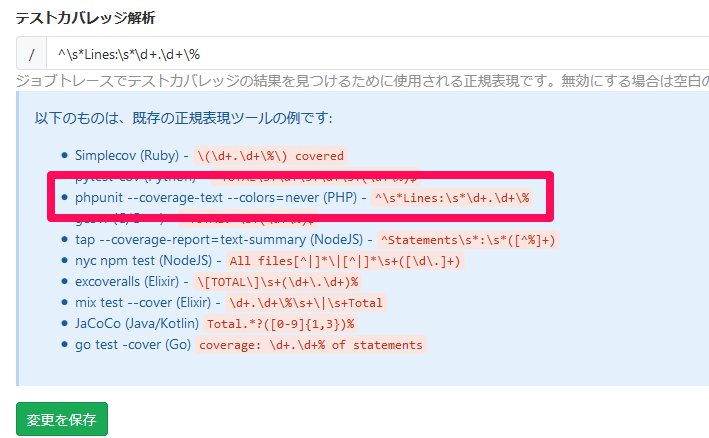
Task: Select the Simplecov regex code snippet
Action: (270, 156)
